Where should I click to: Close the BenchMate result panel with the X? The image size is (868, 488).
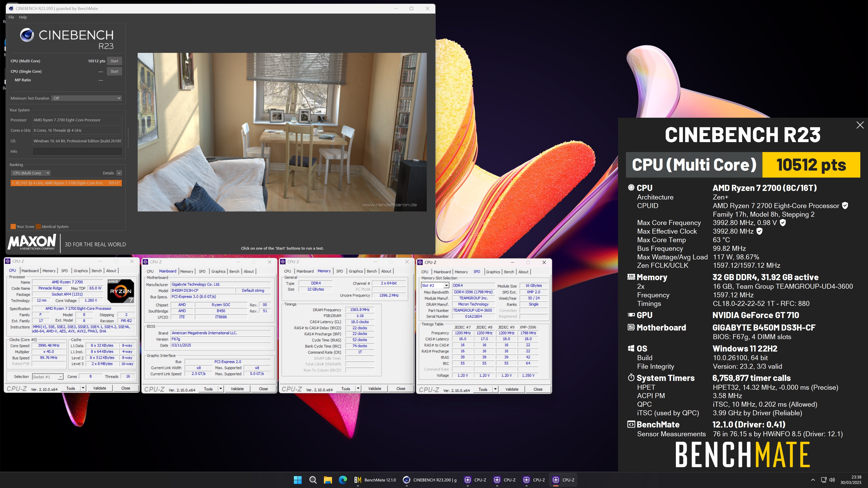click(860, 125)
